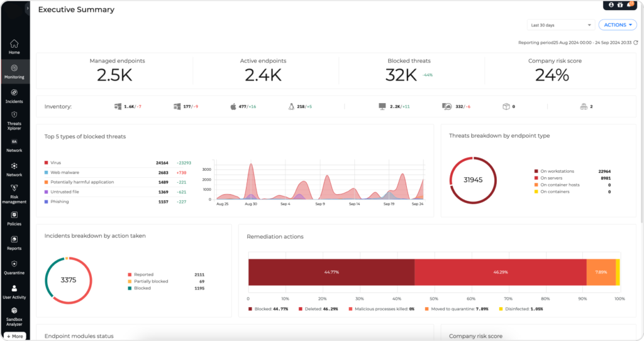Expand the ACTIONS dropdown button
644x341 pixels.
click(x=618, y=25)
